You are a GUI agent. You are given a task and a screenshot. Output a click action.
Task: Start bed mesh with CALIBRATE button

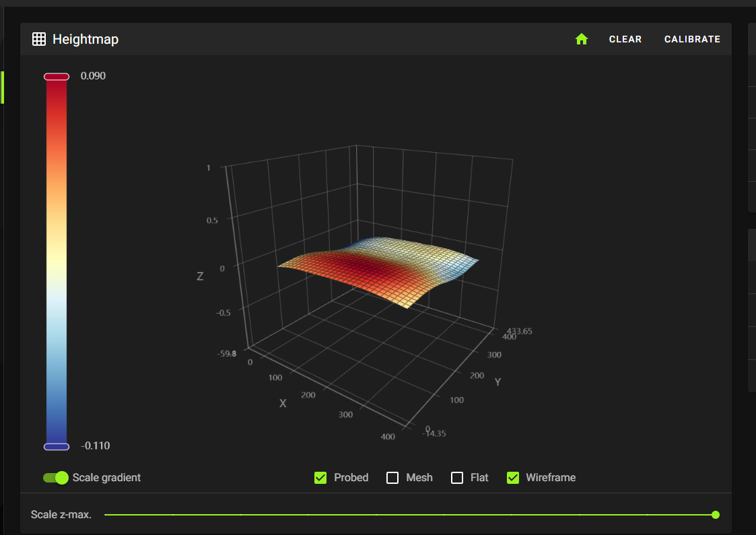tap(692, 39)
